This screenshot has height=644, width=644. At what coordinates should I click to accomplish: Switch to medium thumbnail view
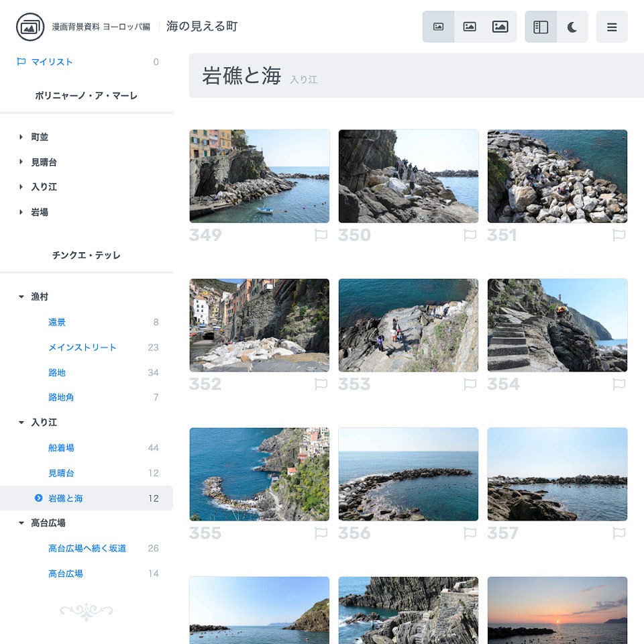click(470, 27)
